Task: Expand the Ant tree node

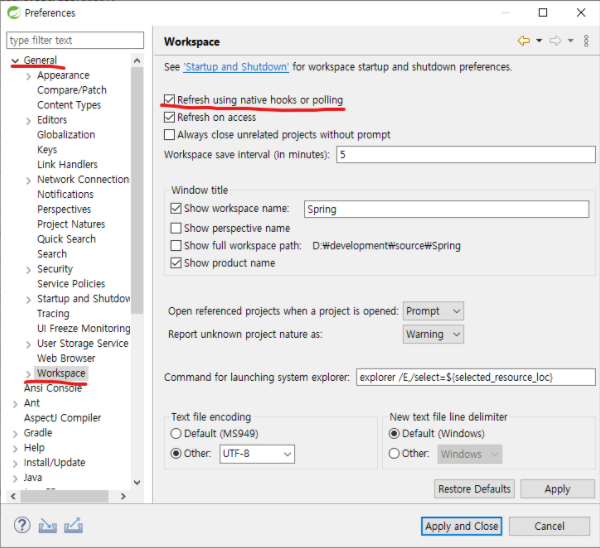Action: coord(15,404)
